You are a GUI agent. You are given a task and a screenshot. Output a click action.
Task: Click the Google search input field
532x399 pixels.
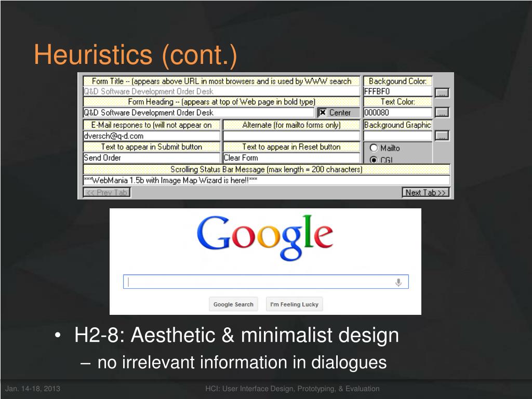(265, 282)
